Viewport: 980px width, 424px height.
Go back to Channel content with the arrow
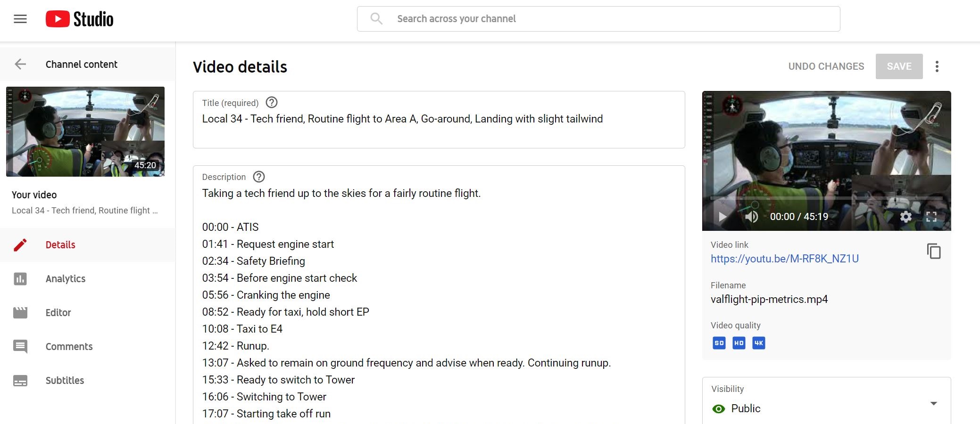[20, 64]
